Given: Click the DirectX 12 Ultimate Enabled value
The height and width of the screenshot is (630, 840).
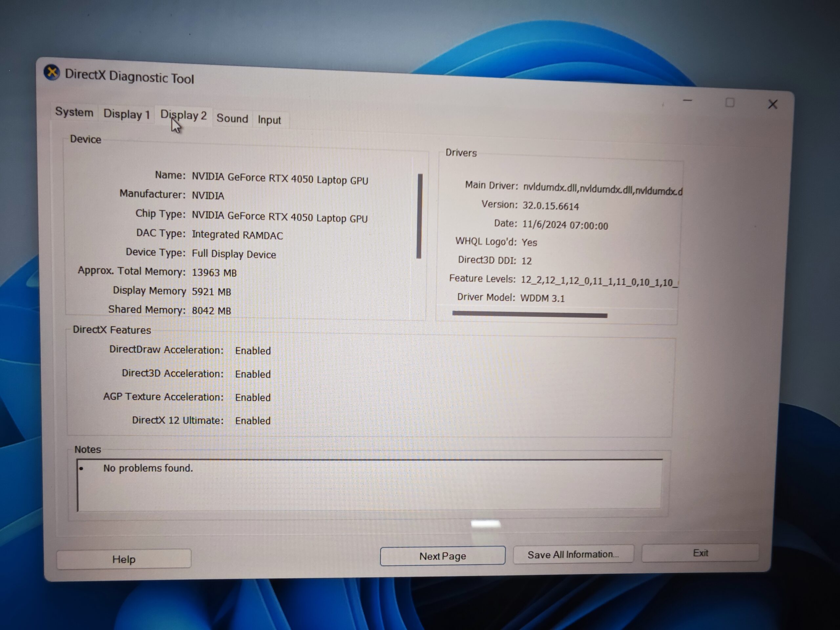Looking at the screenshot, I should (x=253, y=421).
